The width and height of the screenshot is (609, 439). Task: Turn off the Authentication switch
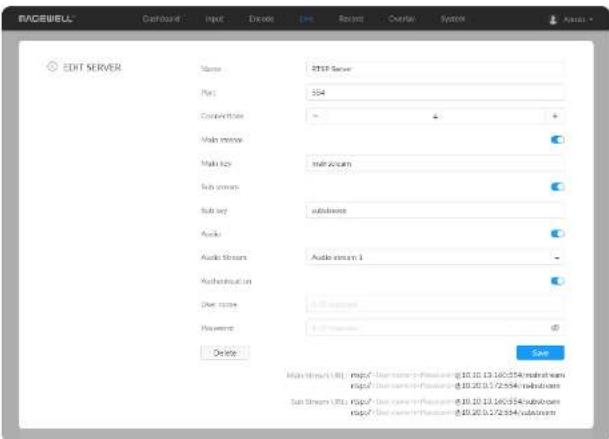[x=557, y=281]
